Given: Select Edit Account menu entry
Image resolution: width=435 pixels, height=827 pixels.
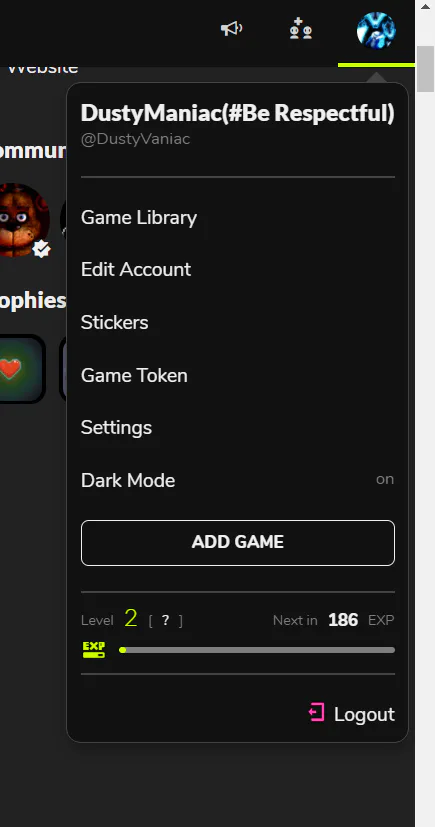Looking at the screenshot, I should (x=136, y=270).
